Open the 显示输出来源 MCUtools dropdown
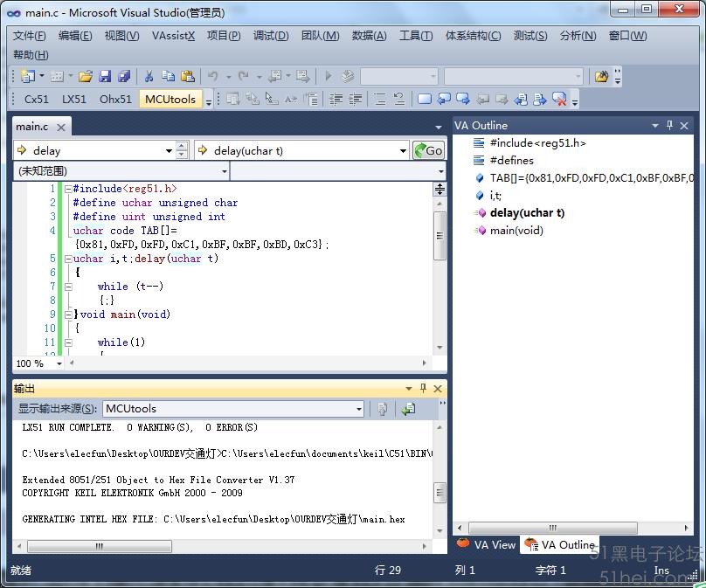Image resolution: width=706 pixels, height=588 pixels. click(359, 409)
